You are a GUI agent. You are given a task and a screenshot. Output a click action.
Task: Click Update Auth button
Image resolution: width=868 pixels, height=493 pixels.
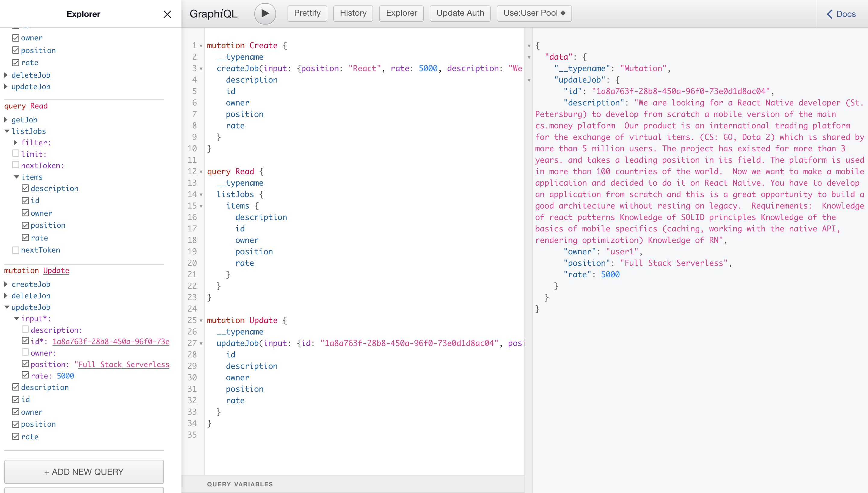click(459, 13)
